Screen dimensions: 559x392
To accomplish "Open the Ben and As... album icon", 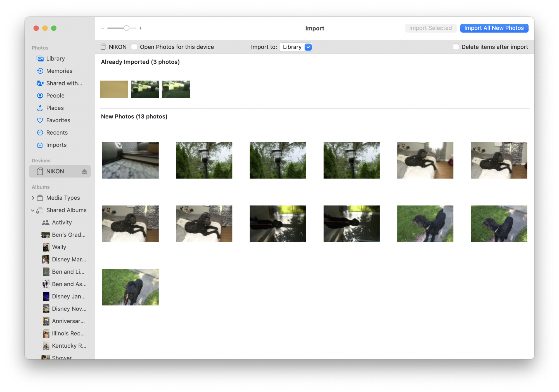I will click(x=46, y=284).
